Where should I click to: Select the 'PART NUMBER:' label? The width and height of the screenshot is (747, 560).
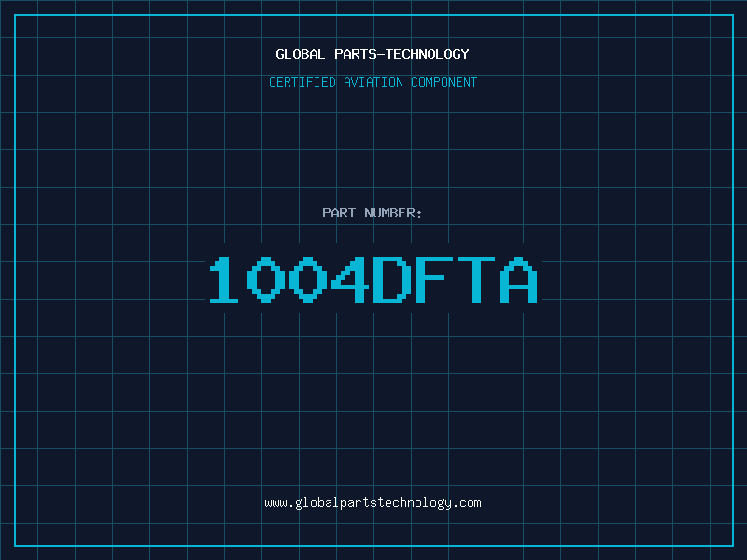373,213
